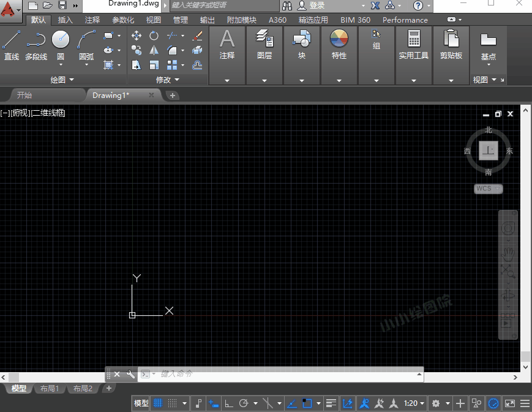Screen dimensions: 532x412
Task: Open the 圆 circle options dropdown arrow
Action: tap(61, 64)
